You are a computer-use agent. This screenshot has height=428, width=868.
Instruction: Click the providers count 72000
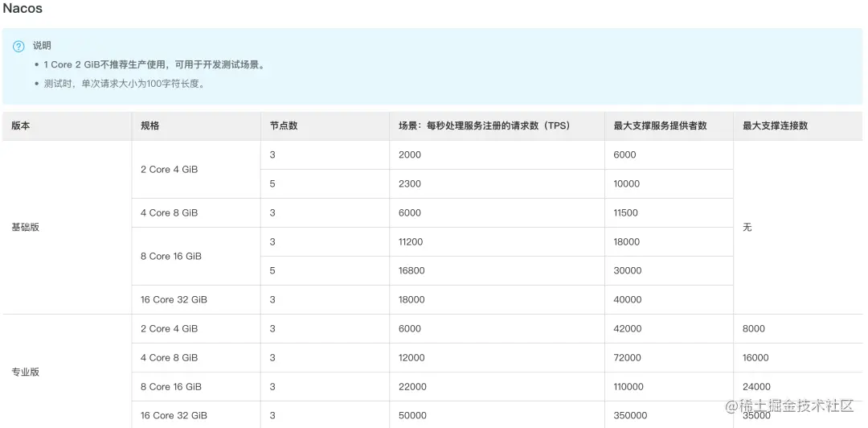coord(628,357)
